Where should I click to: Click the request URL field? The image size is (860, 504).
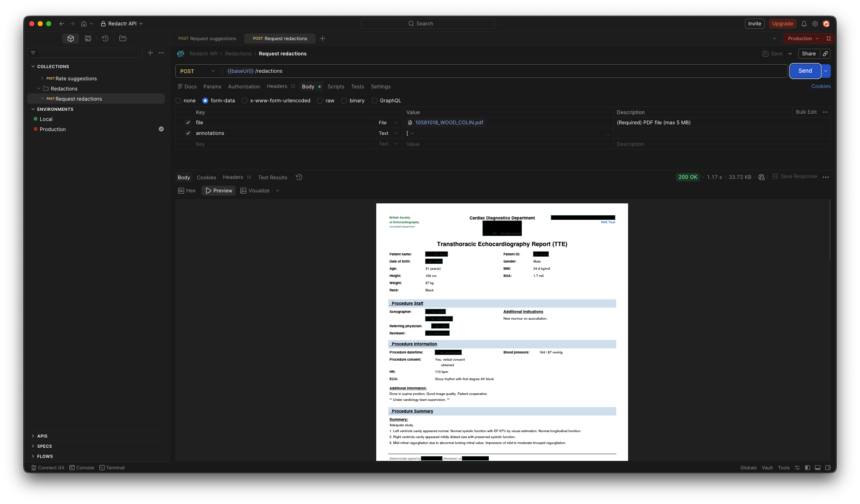point(505,71)
